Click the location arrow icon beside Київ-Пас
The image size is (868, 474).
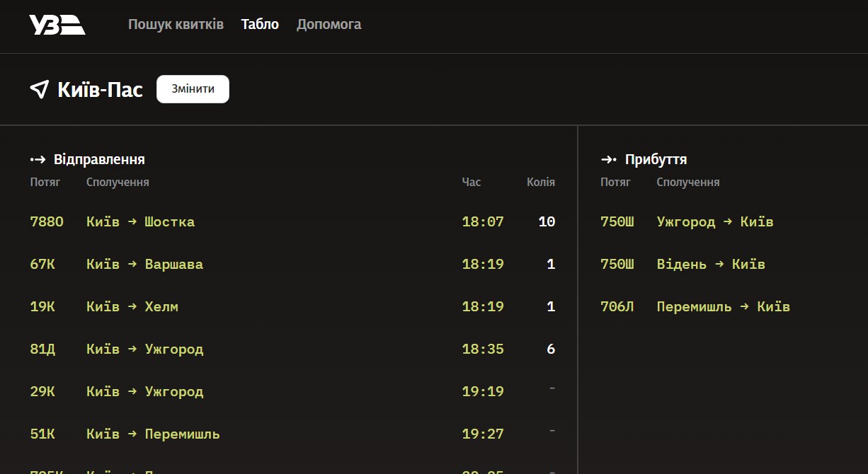point(39,90)
